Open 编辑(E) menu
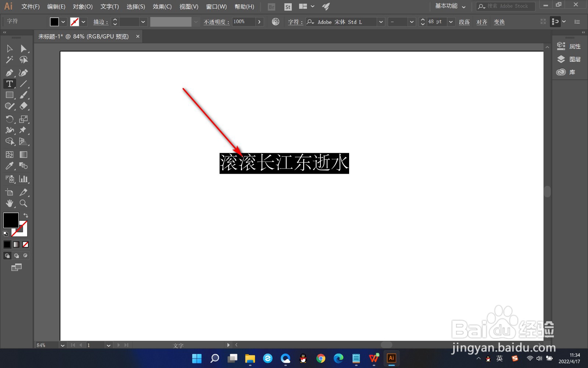588x368 pixels. click(x=56, y=7)
